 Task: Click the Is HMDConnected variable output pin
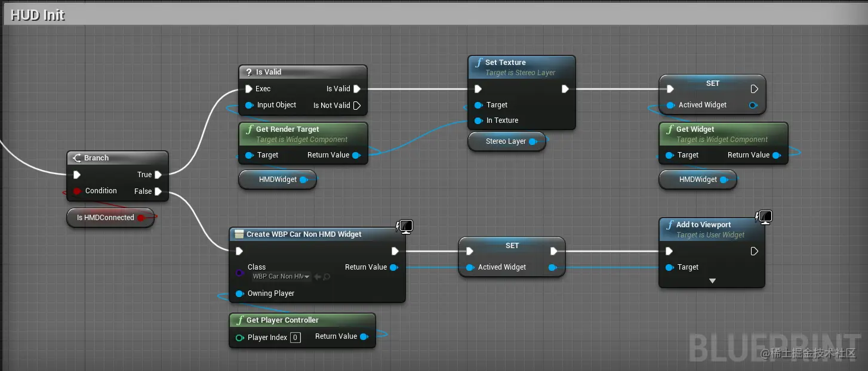[x=141, y=218]
